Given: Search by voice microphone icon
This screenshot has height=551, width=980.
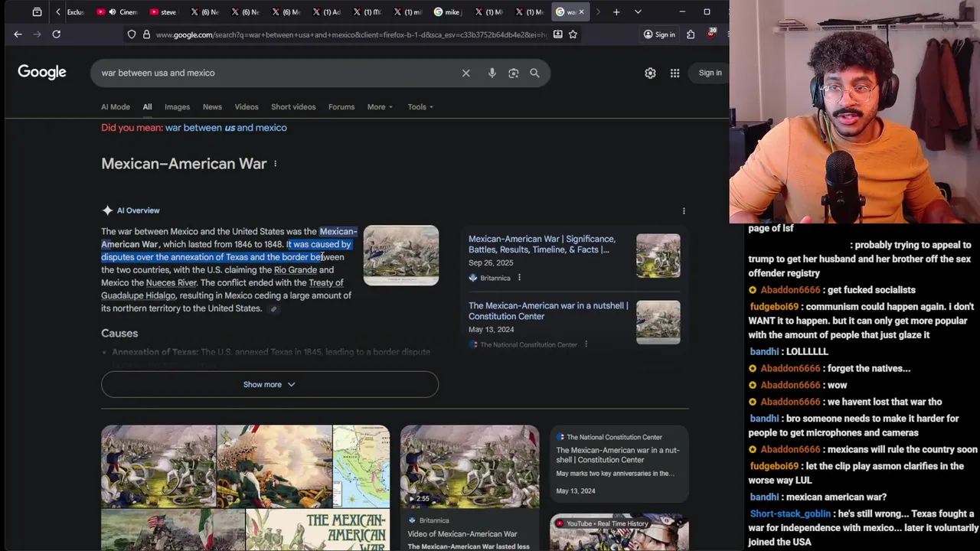Looking at the screenshot, I should coord(492,73).
